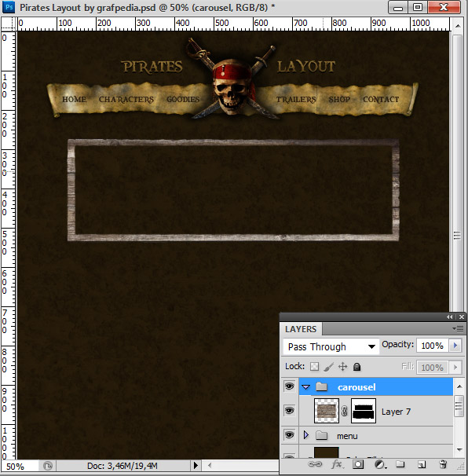Viewport: 468px width, 476px height.
Task: Toggle lock transparent pixels
Action: (x=314, y=367)
